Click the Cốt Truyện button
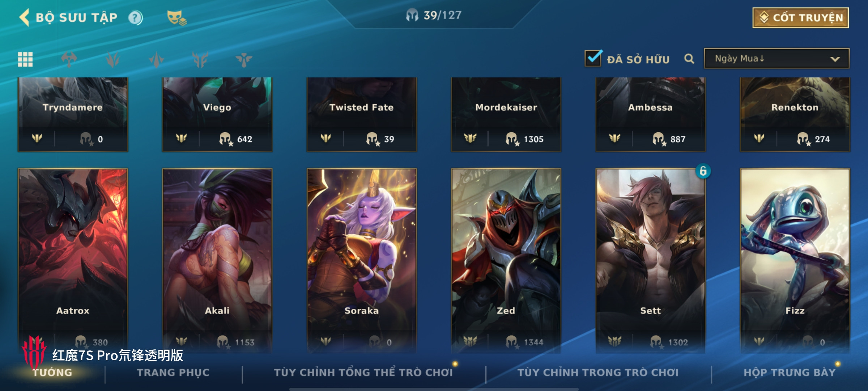Viewport: 868px width, 391px height. point(801,18)
